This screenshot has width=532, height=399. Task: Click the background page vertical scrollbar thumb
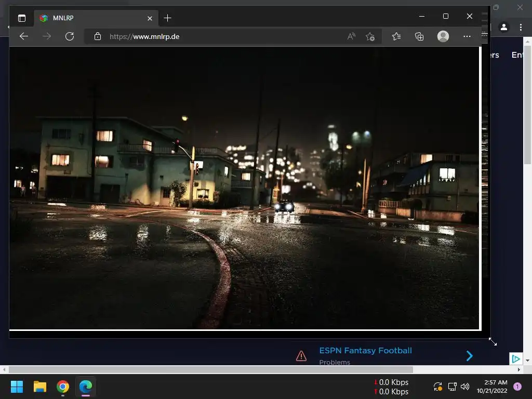(x=528, y=105)
